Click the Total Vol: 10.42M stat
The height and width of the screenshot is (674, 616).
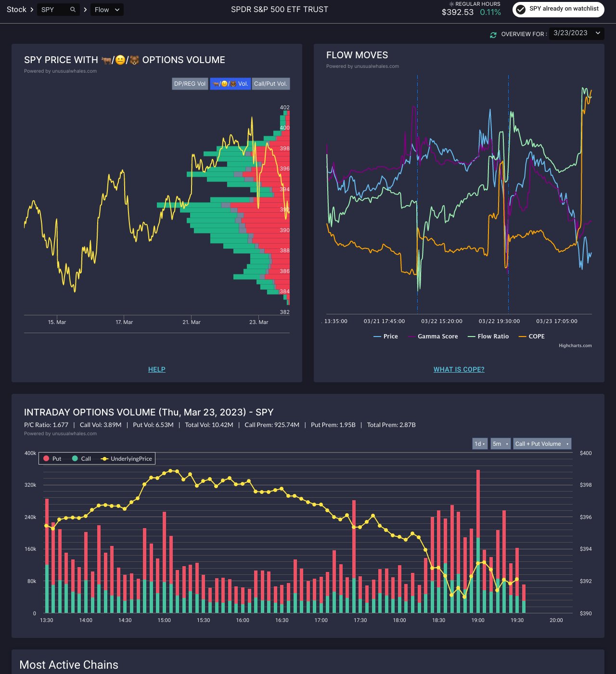point(209,425)
